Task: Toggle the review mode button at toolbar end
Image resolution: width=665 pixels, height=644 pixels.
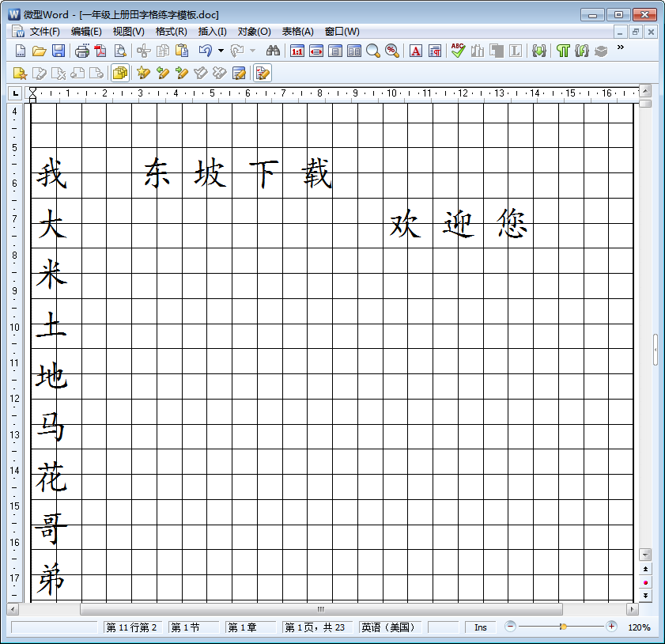Action: click(x=262, y=73)
